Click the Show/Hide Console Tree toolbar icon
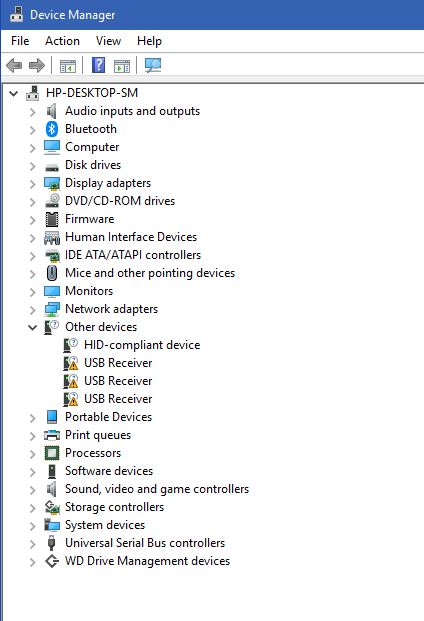424x621 pixels. [68, 66]
